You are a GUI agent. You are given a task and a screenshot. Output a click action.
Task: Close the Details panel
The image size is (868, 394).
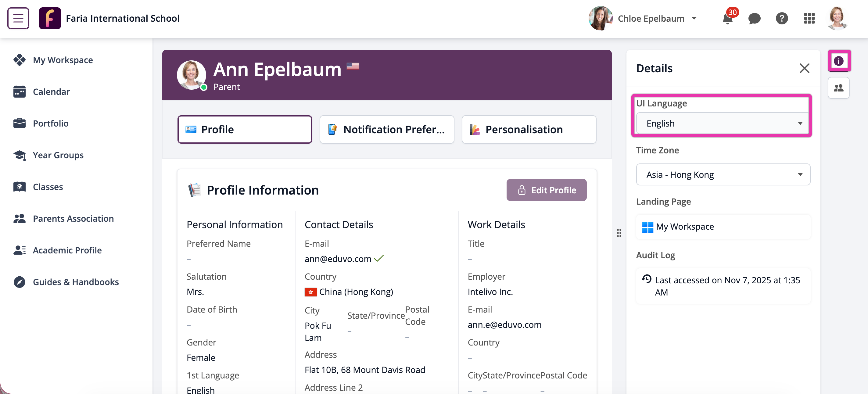click(x=804, y=68)
